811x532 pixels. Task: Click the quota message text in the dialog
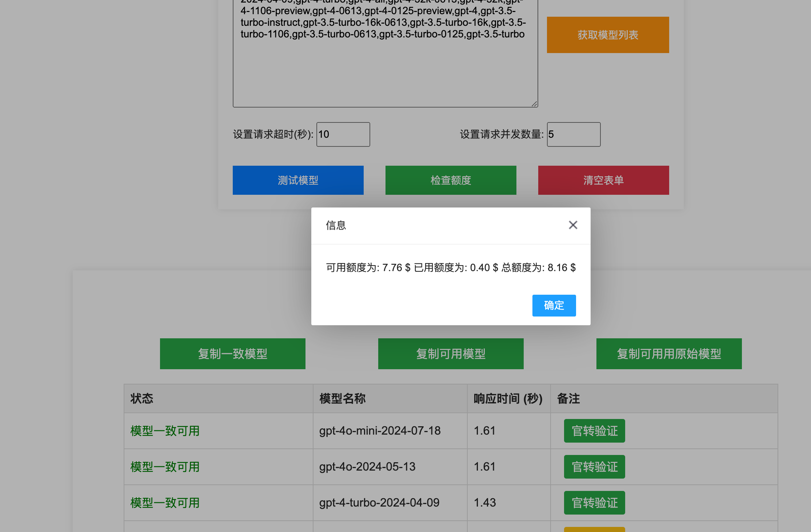tap(451, 268)
